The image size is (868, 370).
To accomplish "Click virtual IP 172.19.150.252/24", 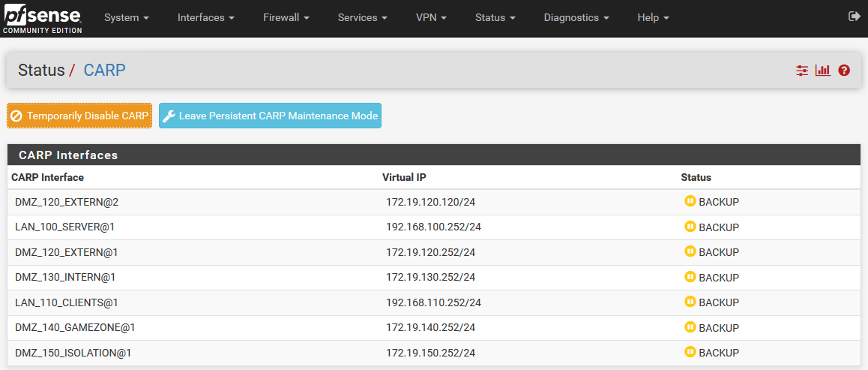I will point(431,353).
